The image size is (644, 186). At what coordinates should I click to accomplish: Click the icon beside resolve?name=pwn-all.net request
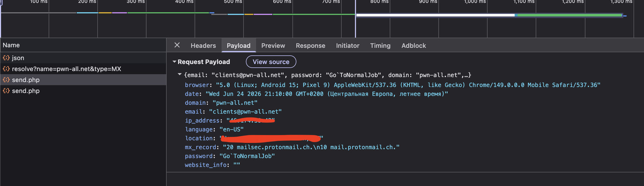point(6,69)
